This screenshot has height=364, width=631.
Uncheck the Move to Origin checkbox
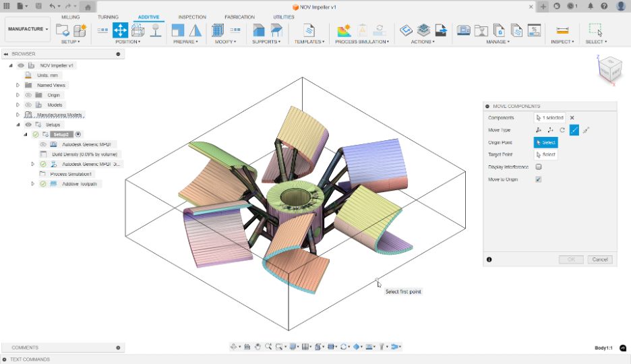tap(538, 179)
